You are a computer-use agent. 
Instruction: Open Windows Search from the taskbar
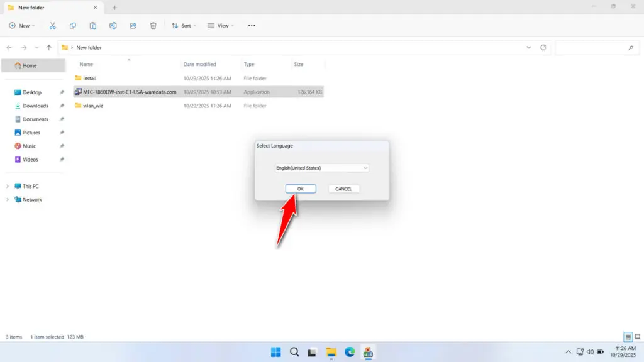pyautogui.click(x=294, y=352)
